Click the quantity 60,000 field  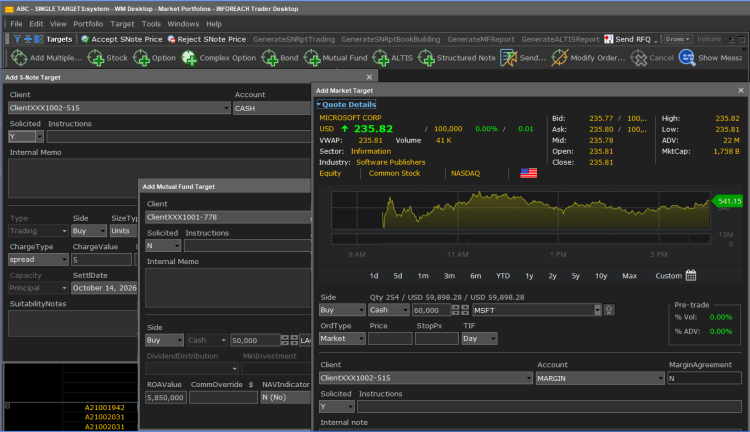pyautogui.click(x=431, y=310)
